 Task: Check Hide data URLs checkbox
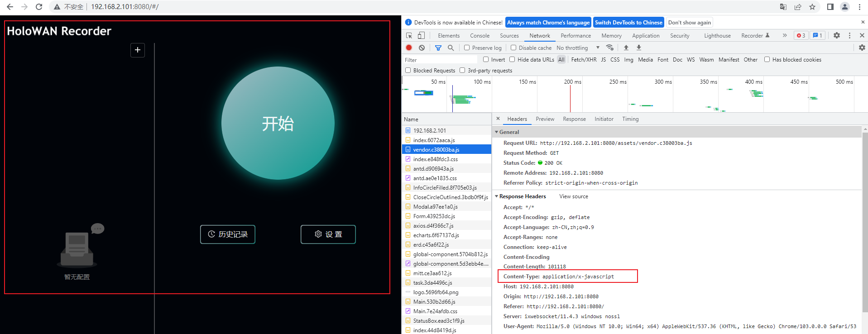tap(512, 59)
